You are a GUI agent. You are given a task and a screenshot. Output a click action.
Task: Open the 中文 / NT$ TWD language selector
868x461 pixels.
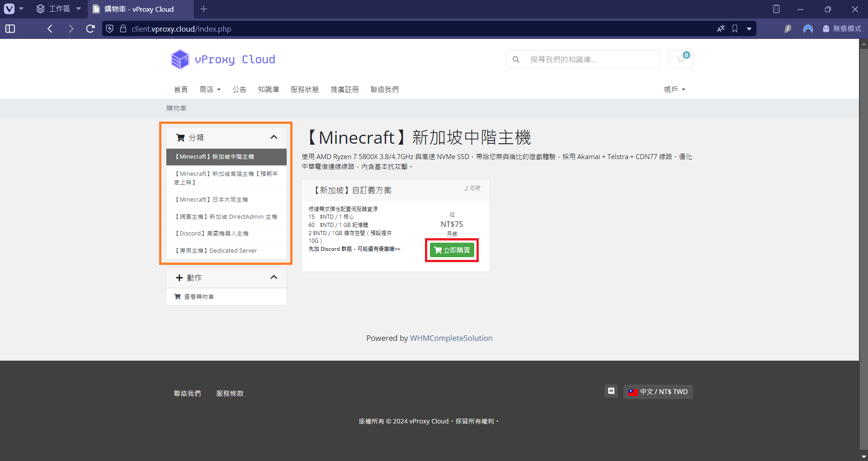[658, 392]
